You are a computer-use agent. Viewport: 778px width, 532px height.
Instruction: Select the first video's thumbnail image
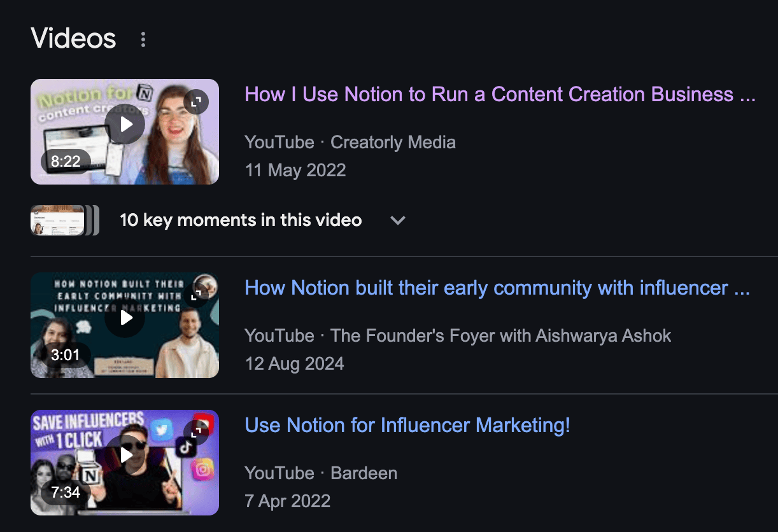point(124,131)
